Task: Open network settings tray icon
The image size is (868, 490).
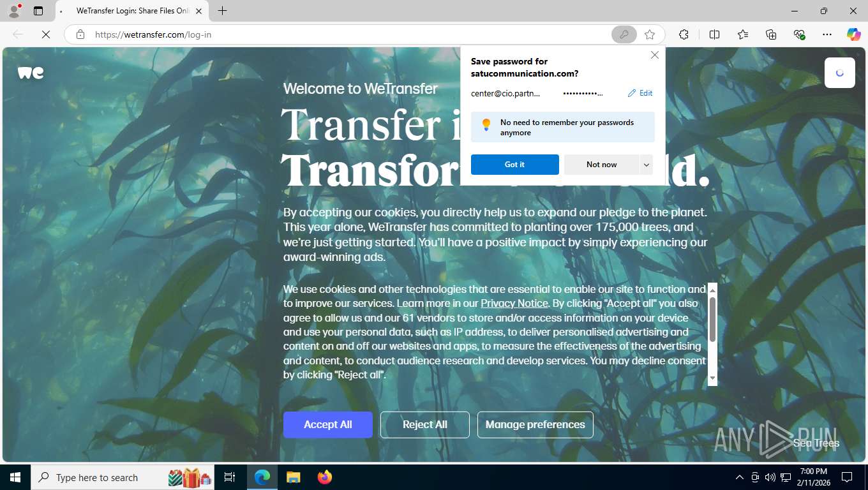Action: click(x=786, y=477)
